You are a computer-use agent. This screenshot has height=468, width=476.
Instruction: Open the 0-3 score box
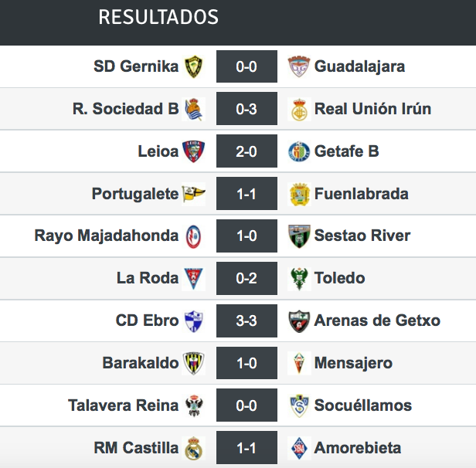(246, 109)
